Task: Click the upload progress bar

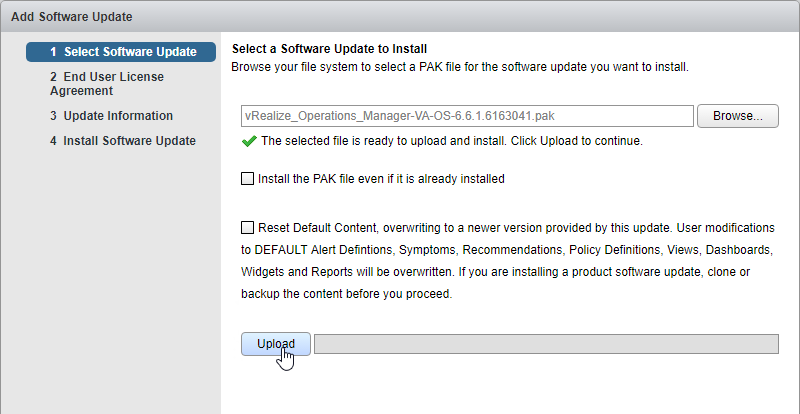Action: coord(546,344)
